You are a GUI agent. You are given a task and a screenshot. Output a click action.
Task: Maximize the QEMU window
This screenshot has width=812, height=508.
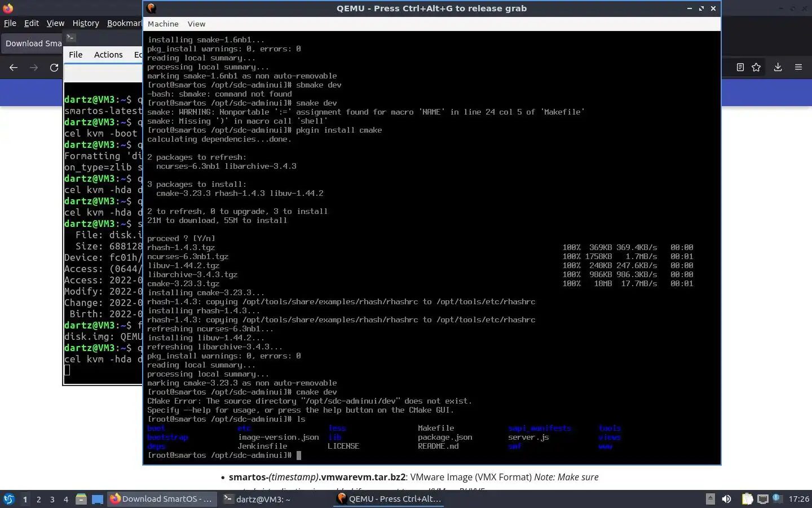click(x=701, y=8)
